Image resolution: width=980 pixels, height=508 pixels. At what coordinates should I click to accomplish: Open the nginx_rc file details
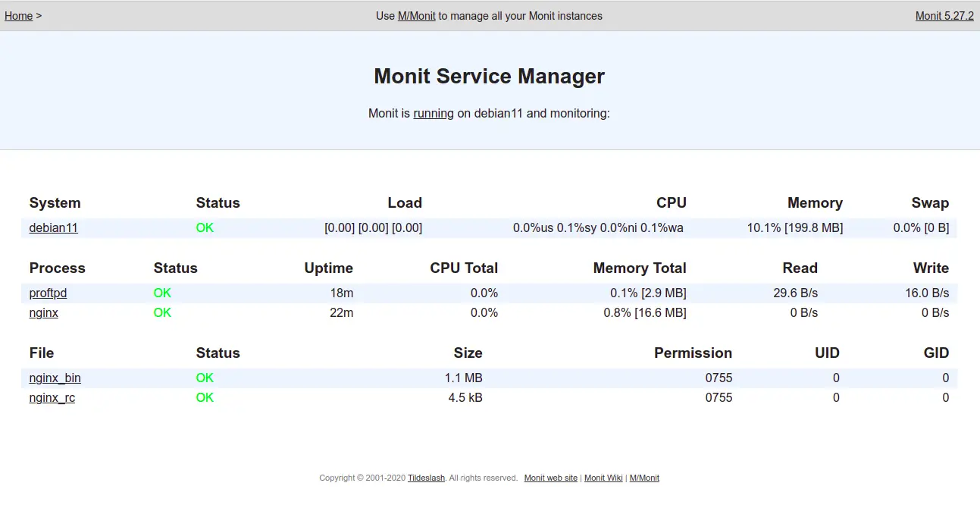coord(52,397)
